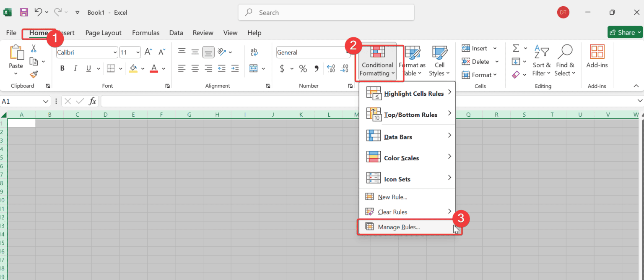Click the Increase Font Size icon
Viewport: 644px width, 280px height.
point(148,52)
